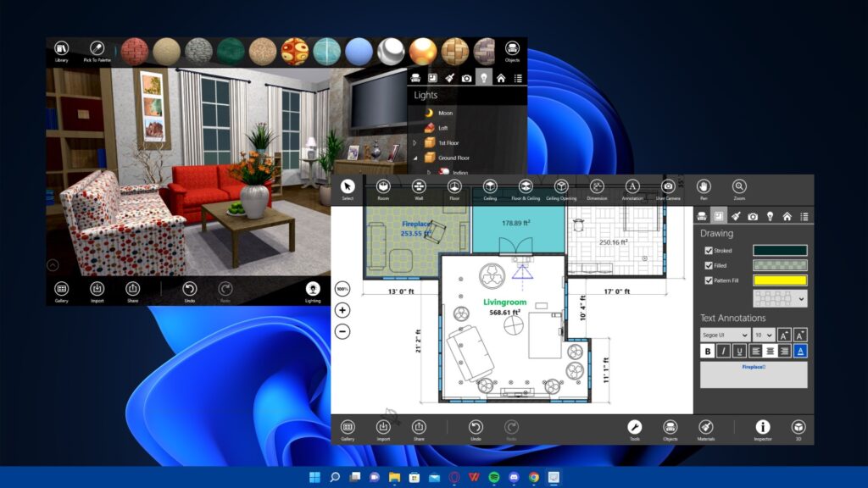The width and height of the screenshot is (868, 488).
Task: Open Materials in floor plan bottom bar
Action: [706, 430]
